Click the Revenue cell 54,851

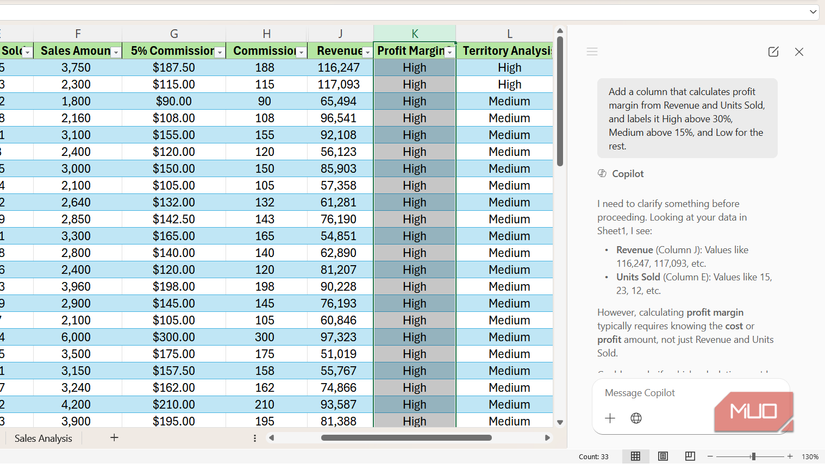pos(340,236)
